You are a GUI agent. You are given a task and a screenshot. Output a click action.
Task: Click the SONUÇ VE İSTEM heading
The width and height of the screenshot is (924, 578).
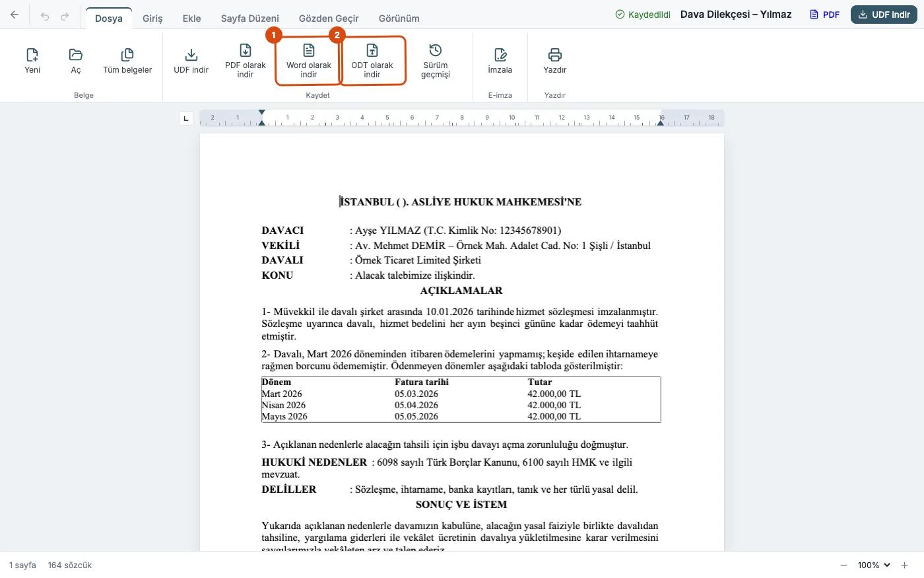click(461, 505)
